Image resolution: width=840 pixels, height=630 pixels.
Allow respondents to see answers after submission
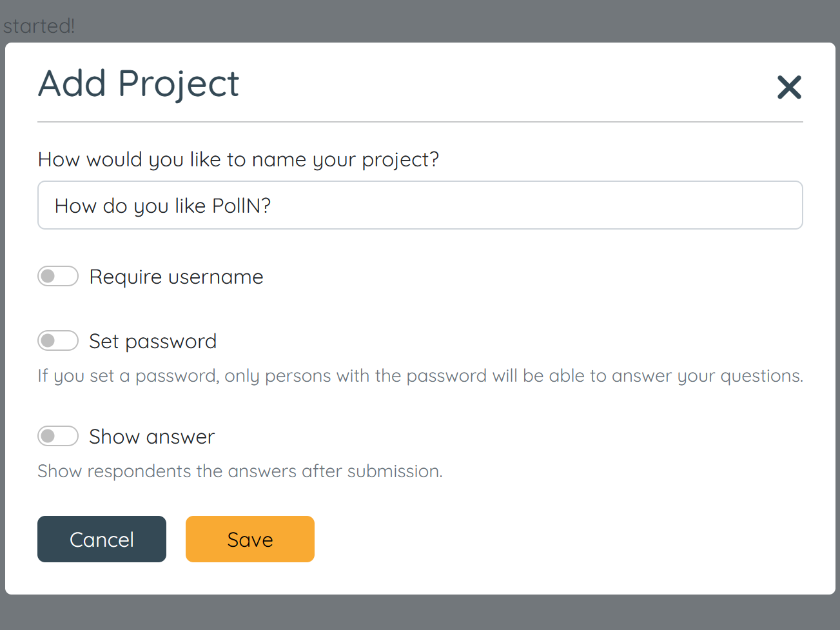pos(58,436)
